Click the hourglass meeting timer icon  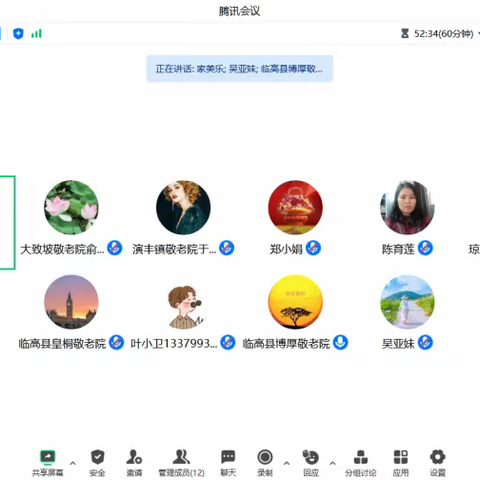tap(405, 33)
